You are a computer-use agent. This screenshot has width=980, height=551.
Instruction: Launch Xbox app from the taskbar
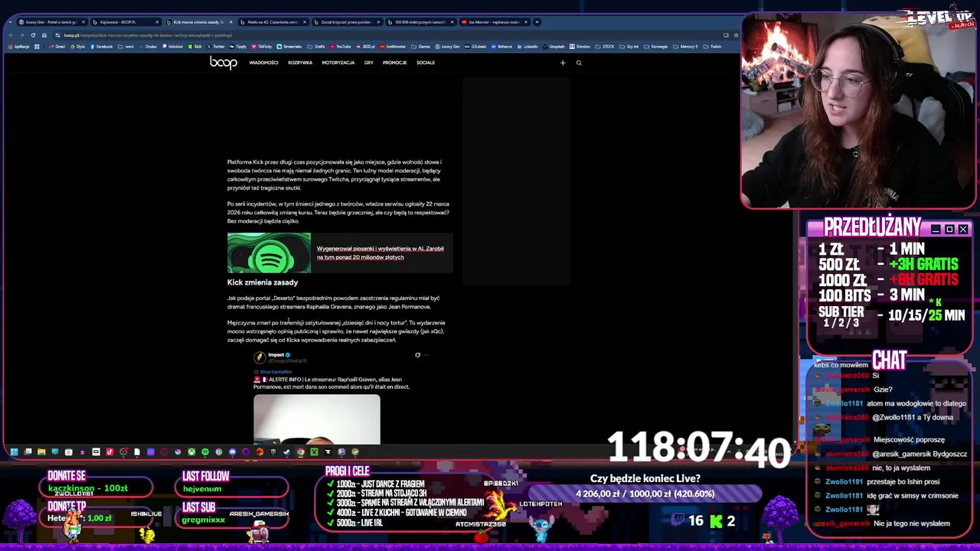[191, 452]
